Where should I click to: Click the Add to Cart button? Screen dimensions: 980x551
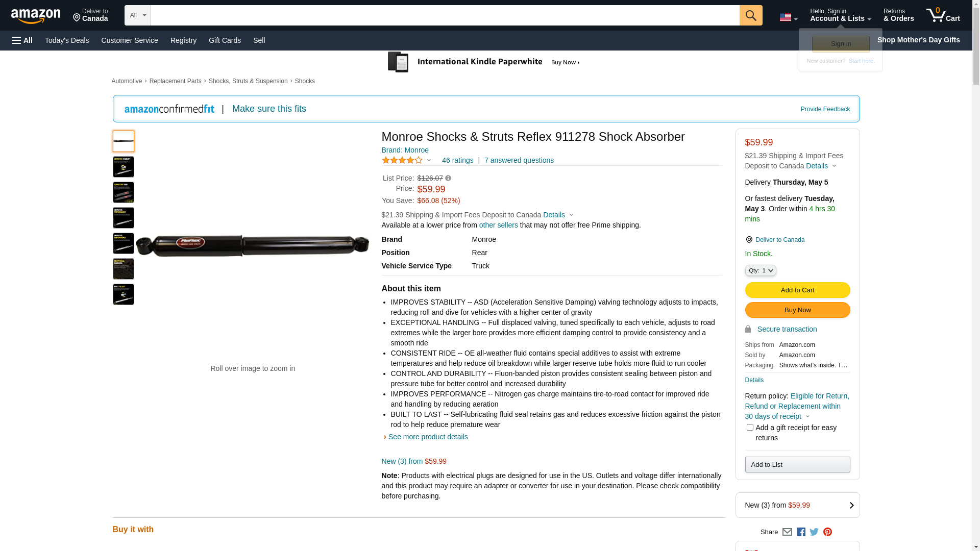tap(797, 290)
